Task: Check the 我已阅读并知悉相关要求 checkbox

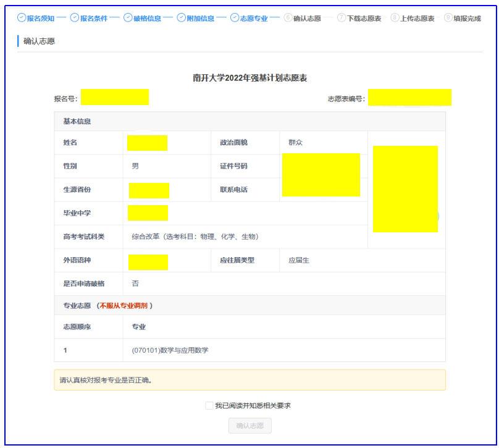Action: coord(209,405)
